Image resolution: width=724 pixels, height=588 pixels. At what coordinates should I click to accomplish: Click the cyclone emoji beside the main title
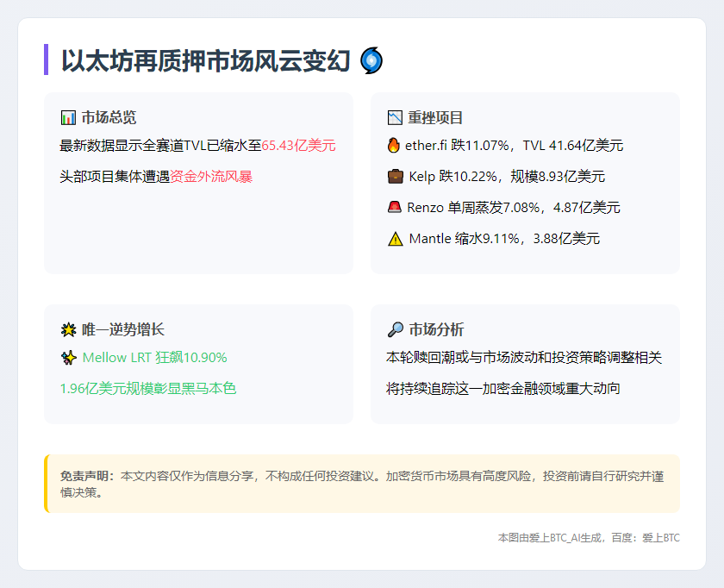click(371, 60)
